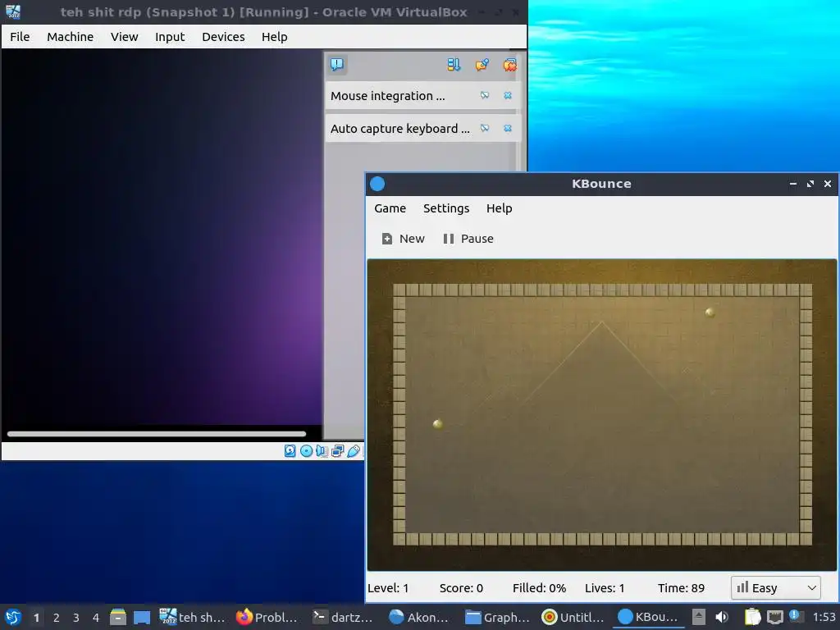This screenshot has width=840, height=630.
Task: Click the ball near upper right of board
Action: pyautogui.click(x=710, y=313)
